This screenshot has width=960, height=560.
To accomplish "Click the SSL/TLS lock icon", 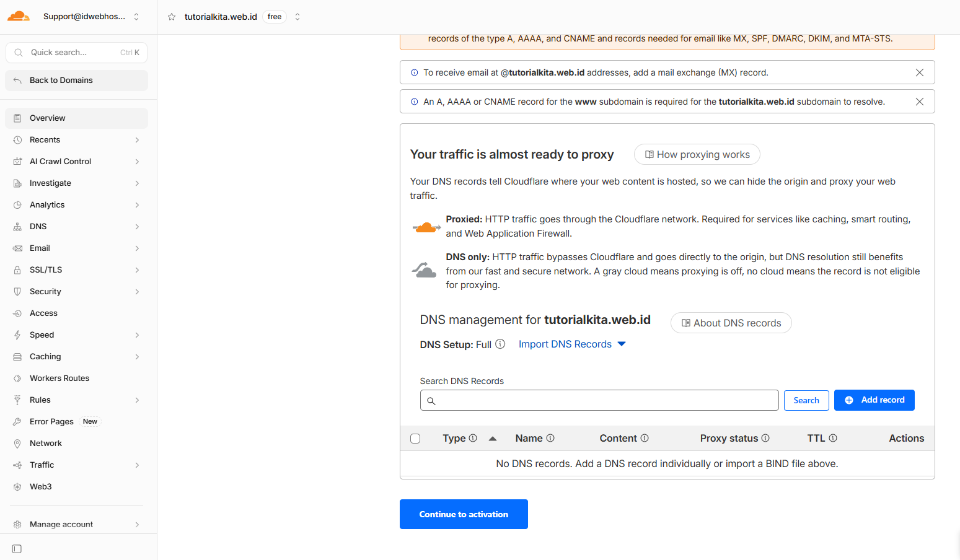I will click(x=17, y=270).
